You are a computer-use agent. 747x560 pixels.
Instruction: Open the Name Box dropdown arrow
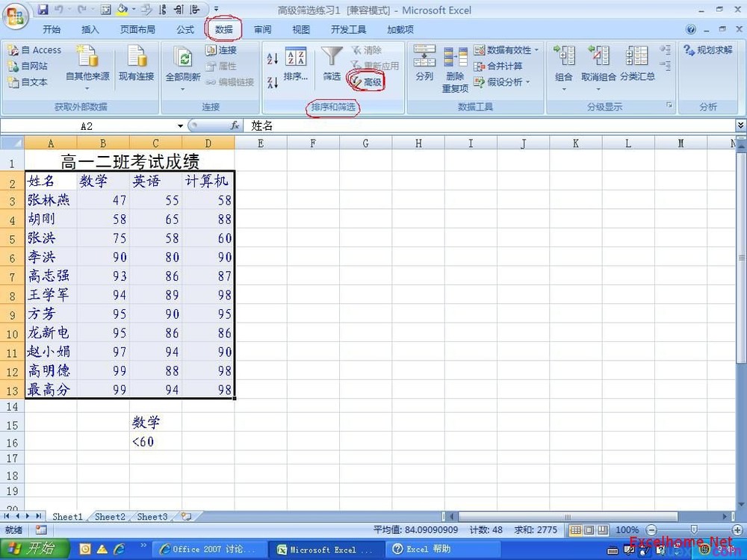pyautogui.click(x=181, y=126)
